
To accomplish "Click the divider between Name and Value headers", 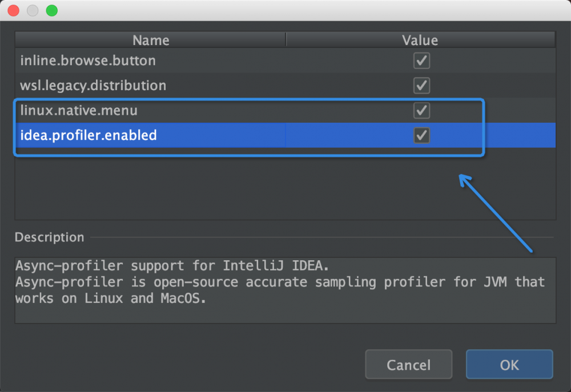I will tap(285, 40).
